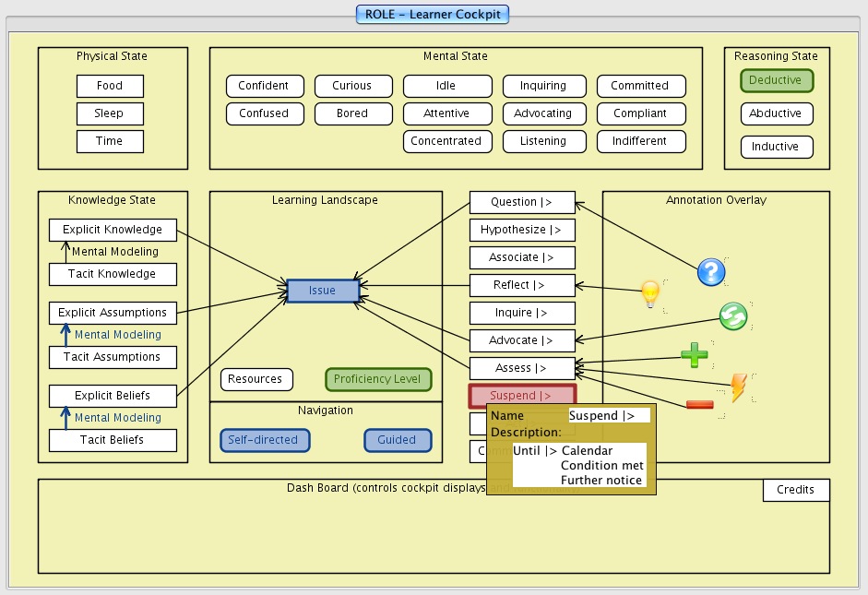The image size is (868, 595).
Task: Click the blue question mark annotation icon
Action: coord(711,272)
